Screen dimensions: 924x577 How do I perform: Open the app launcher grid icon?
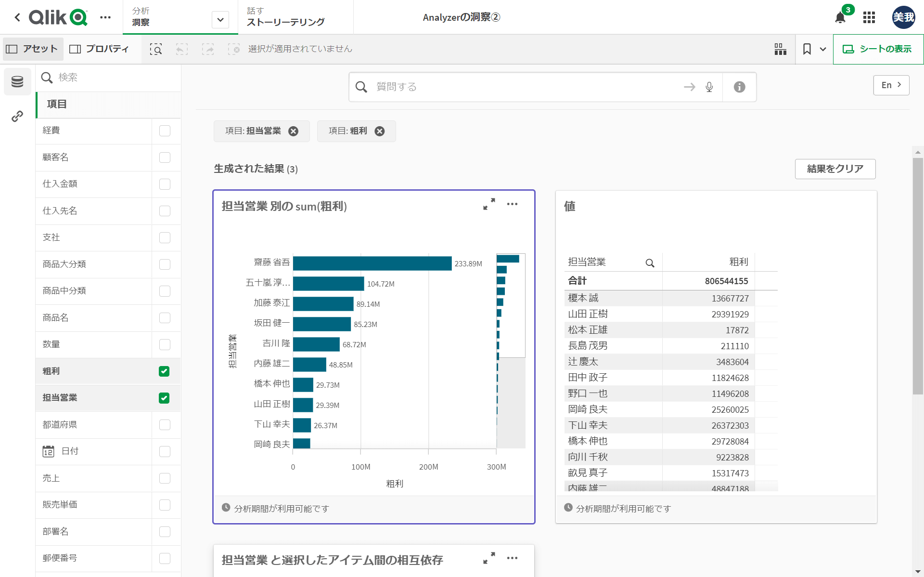pos(869,18)
